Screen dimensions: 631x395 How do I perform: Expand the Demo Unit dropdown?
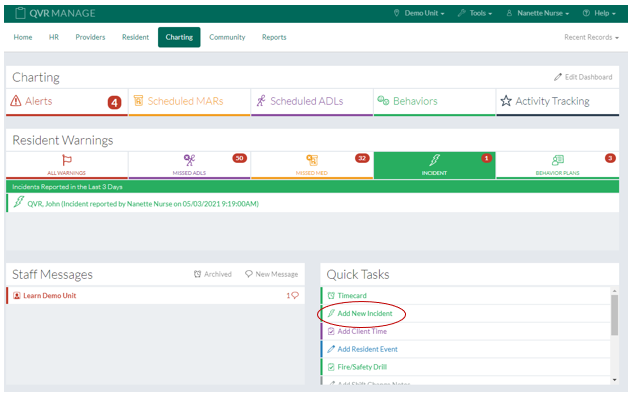pos(419,13)
